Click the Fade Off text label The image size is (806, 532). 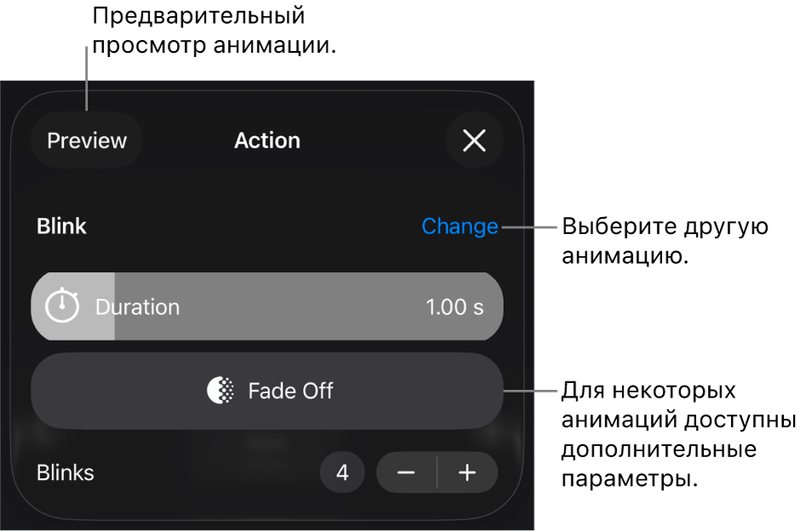[x=290, y=391]
